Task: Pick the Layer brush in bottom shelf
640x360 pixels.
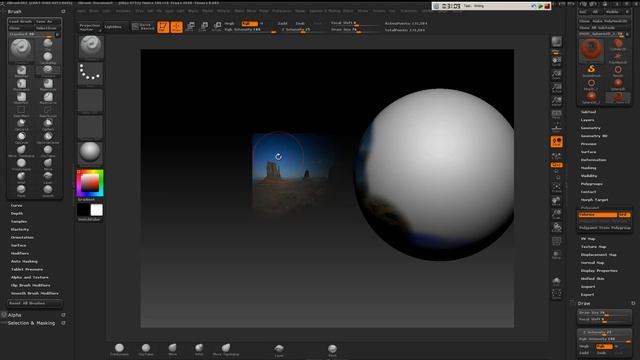Action: coord(279,349)
